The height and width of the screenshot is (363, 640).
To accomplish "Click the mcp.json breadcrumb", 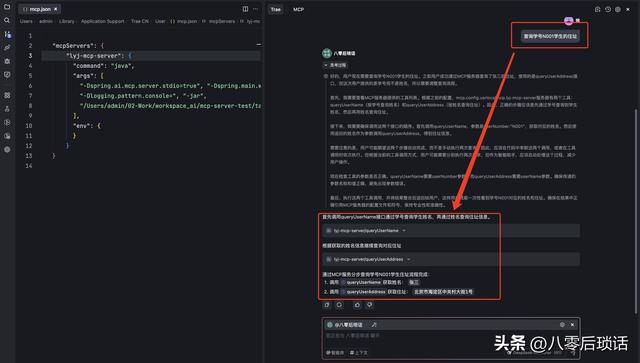I will 187,21.
